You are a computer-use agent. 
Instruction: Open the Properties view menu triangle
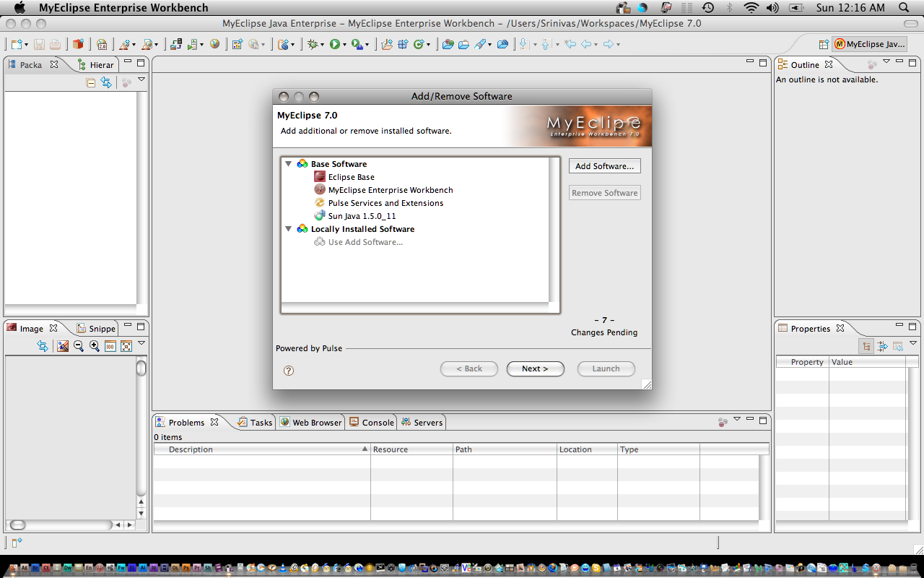(913, 343)
